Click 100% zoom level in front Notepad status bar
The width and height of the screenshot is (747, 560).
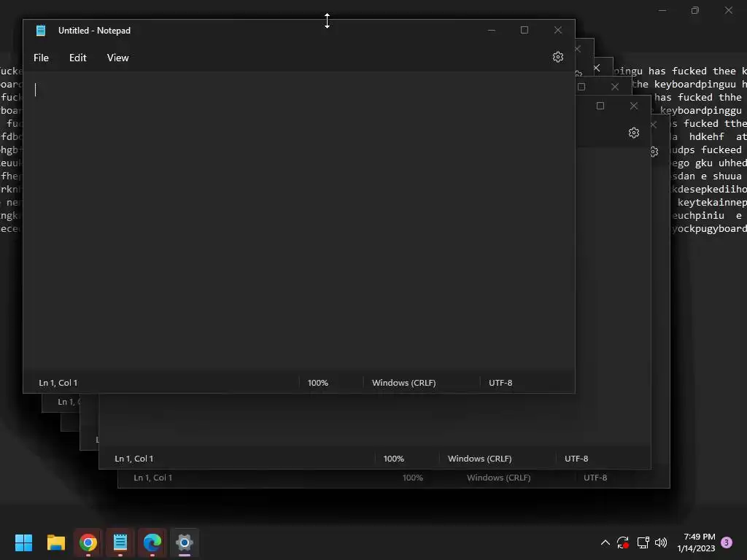click(318, 383)
